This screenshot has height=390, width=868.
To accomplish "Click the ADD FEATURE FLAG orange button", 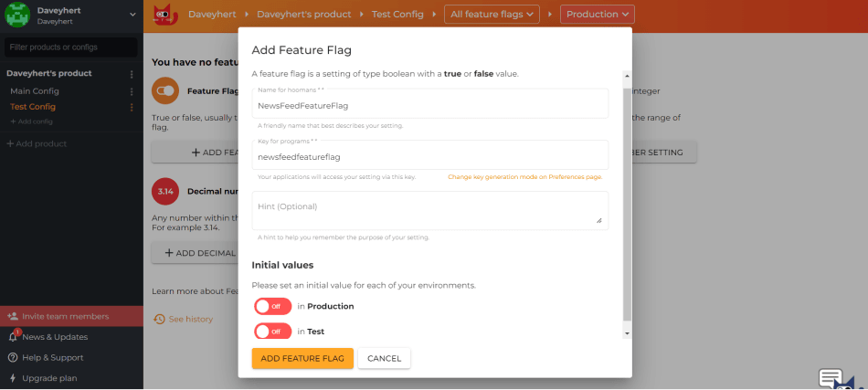I will (x=302, y=358).
